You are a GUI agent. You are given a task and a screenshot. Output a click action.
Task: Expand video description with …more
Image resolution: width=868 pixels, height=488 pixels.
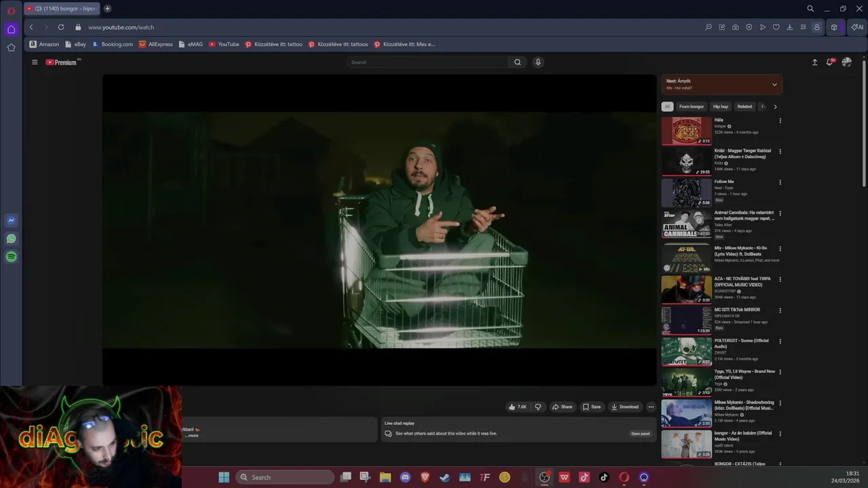point(193,436)
